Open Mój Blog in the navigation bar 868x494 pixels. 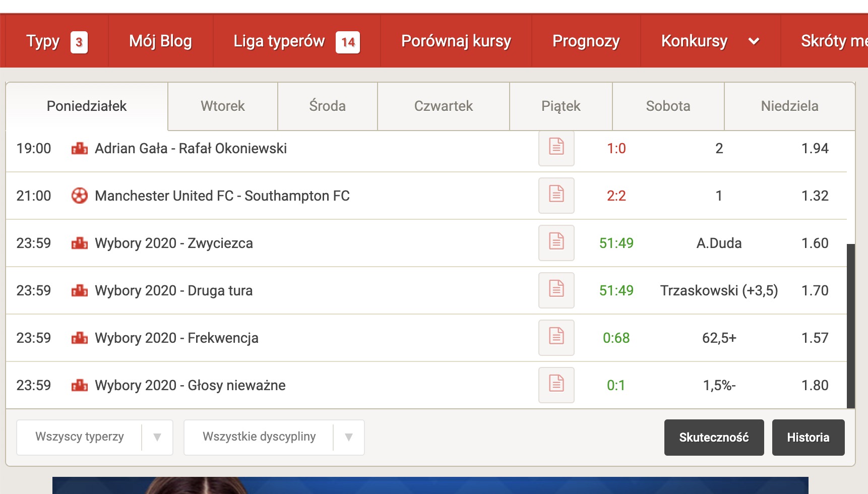click(x=161, y=41)
